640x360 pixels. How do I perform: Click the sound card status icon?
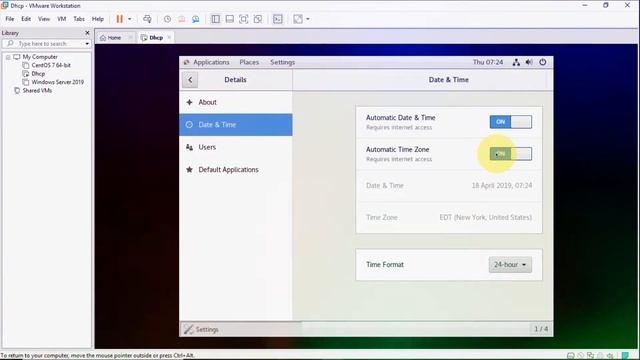coord(610,356)
